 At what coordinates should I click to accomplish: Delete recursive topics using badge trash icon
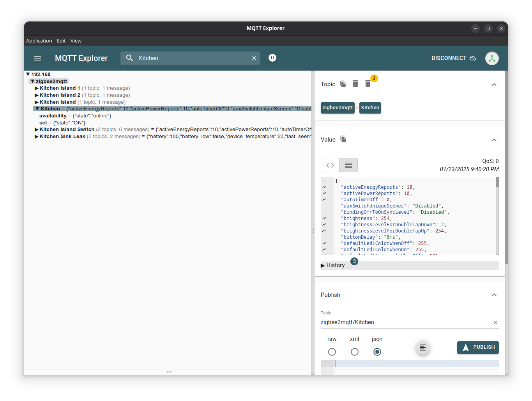368,84
